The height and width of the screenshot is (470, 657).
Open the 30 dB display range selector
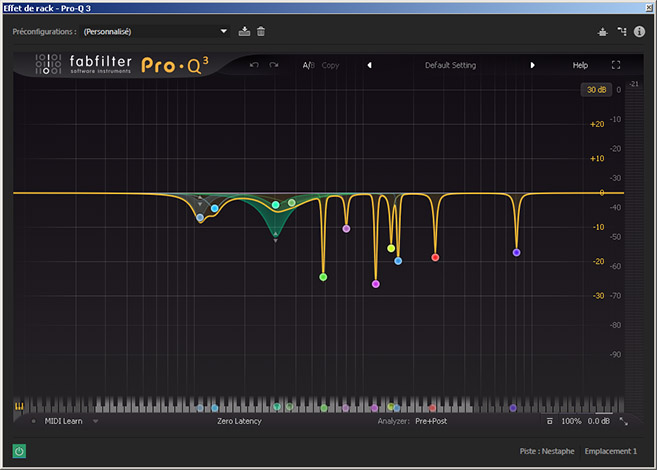point(596,90)
